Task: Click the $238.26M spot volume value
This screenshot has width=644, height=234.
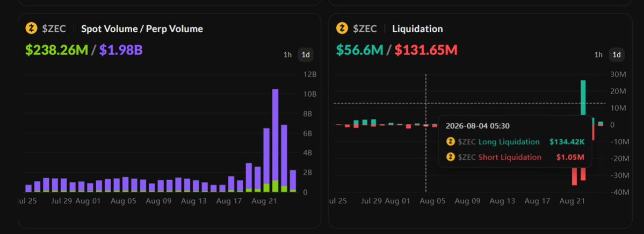Action: pyautogui.click(x=57, y=50)
